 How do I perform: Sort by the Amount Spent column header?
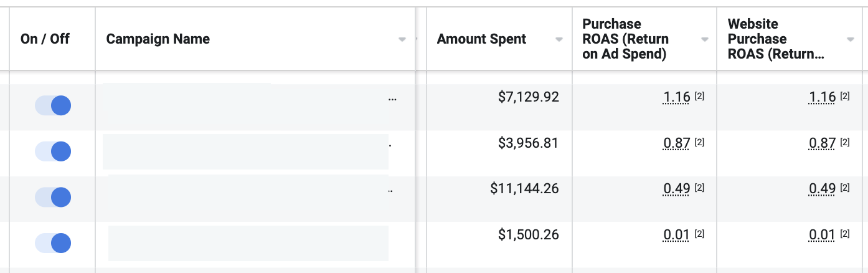(481, 39)
